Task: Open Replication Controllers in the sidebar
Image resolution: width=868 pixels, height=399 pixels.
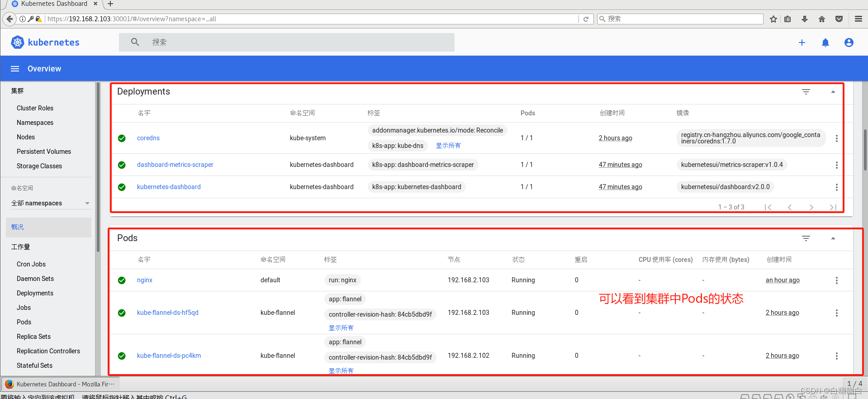Action: point(48,351)
